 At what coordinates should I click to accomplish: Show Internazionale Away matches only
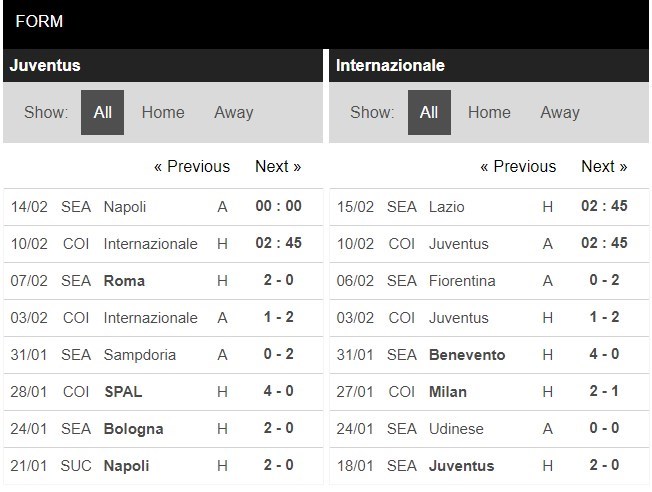559,113
